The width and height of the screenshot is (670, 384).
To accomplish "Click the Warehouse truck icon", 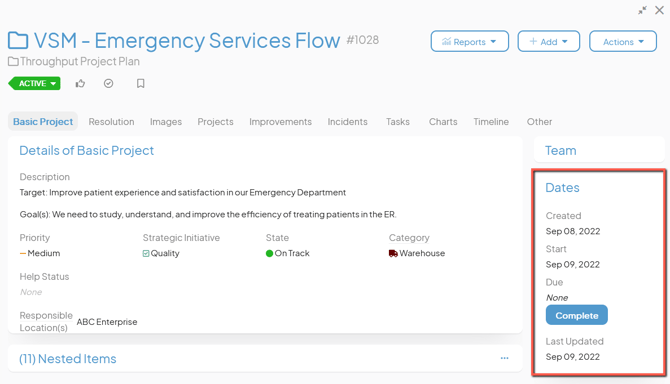I will 393,253.
